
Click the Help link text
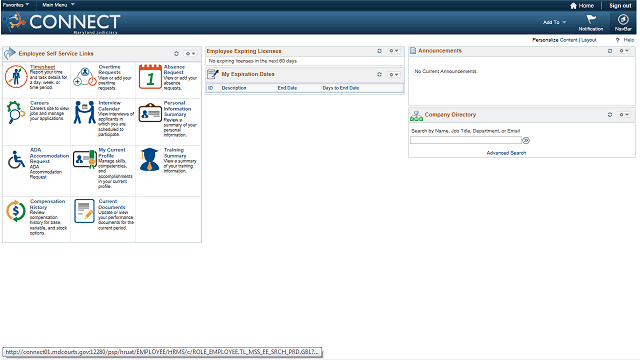tap(629, 40)
